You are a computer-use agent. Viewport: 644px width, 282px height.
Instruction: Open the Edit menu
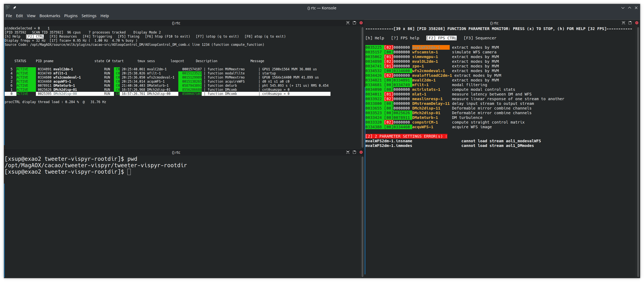(x=19, y=16)
